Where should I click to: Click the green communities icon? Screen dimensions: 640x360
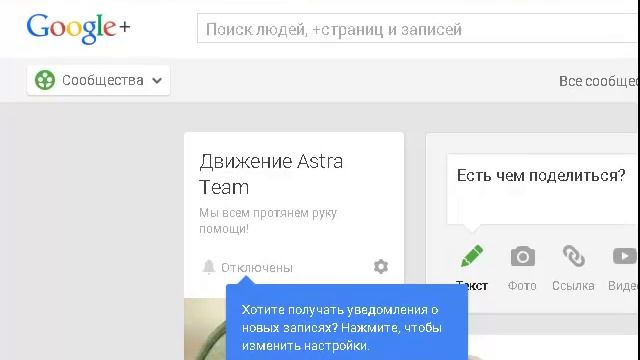[x=45, y=80]
